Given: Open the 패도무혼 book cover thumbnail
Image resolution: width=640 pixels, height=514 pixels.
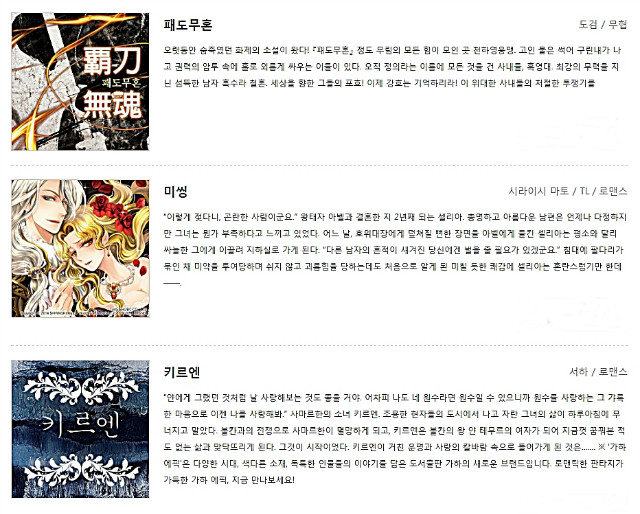Looking at the screenshot, I should [x=80, y=82].
